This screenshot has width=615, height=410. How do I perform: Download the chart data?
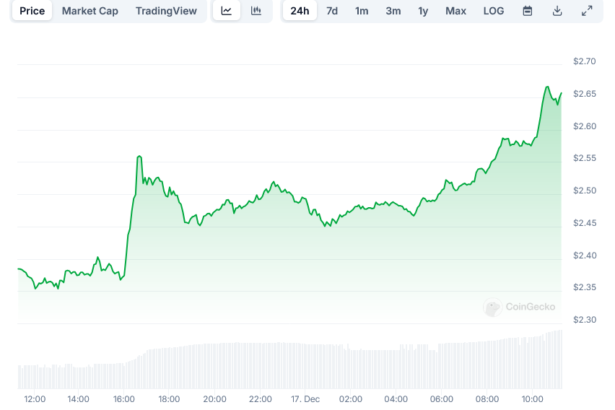pyautogui.click(x=557, y=11)
